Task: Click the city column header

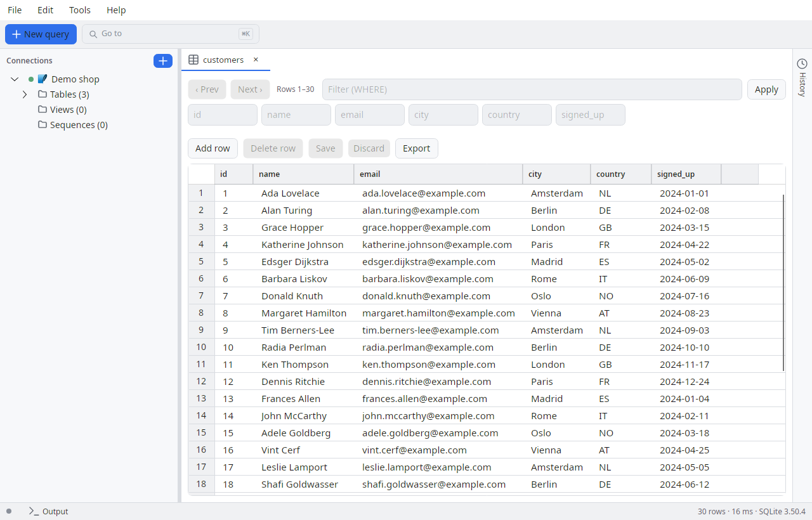Action: (556, 174)
